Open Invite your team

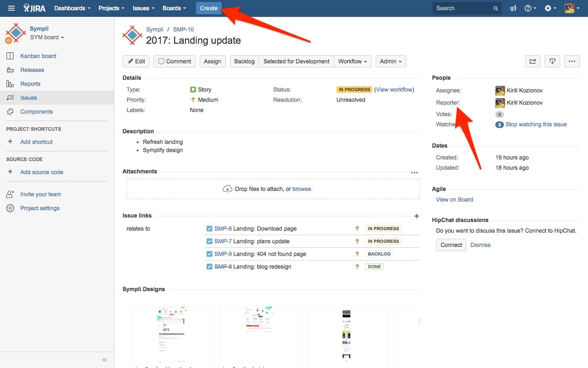[x=40, y=194]
